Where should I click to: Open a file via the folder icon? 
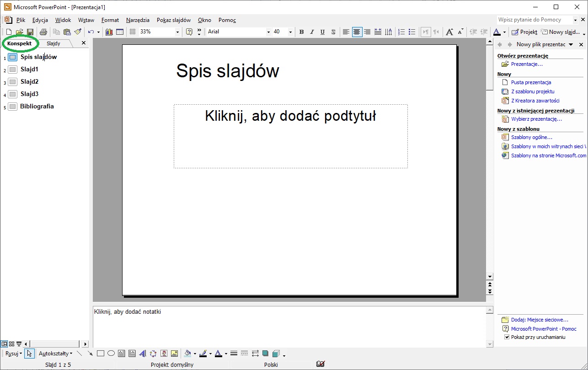coord(19,32)
